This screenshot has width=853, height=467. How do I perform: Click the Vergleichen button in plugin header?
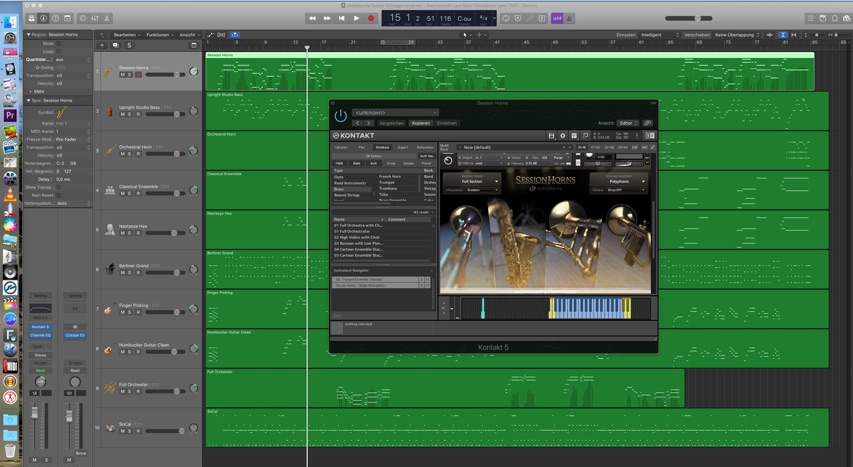pos(391,123)
